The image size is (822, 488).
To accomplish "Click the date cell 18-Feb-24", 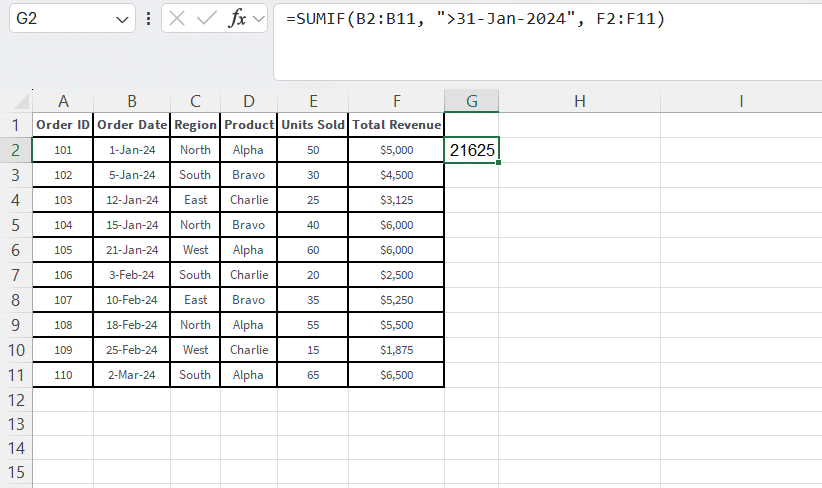I will pyautogui.click(x=132, y=325).
